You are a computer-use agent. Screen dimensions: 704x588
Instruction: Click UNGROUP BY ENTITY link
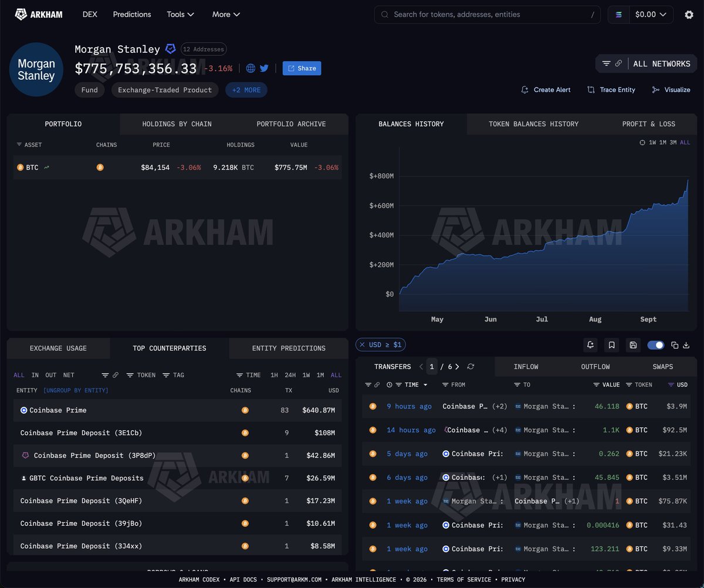point(76,390)
